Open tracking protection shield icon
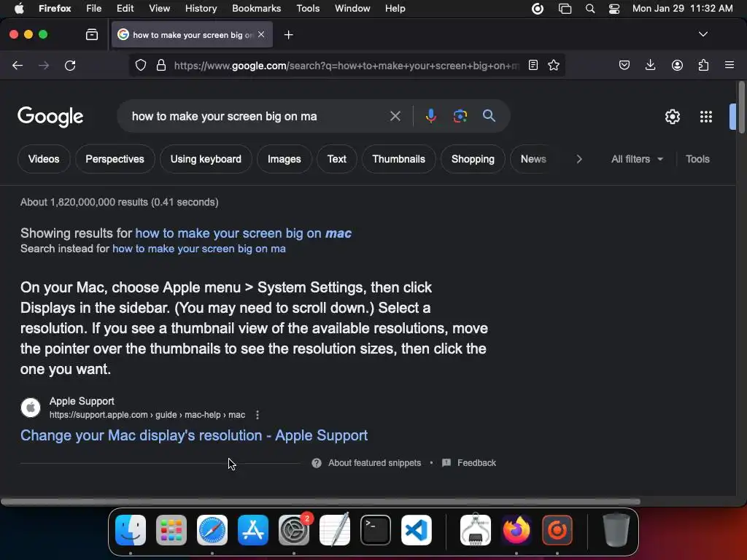The image size is (747, 560). (141, 65)
